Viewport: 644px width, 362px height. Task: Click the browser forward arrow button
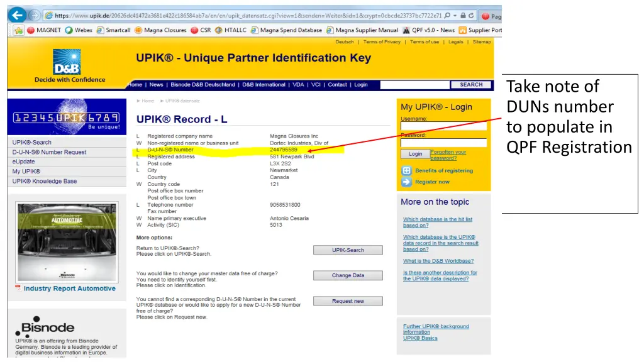[x=35, y=15]
